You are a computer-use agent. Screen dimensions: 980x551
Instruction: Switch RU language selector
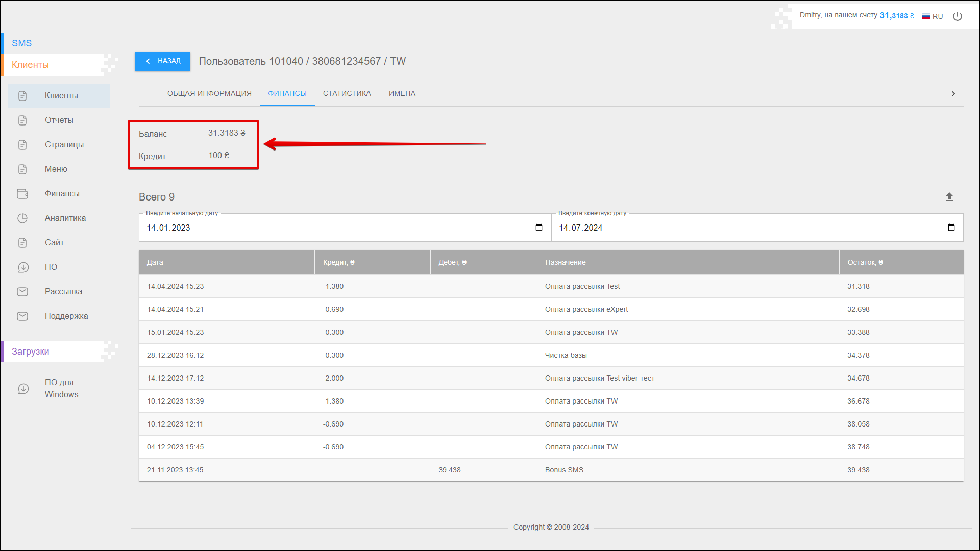933,16
